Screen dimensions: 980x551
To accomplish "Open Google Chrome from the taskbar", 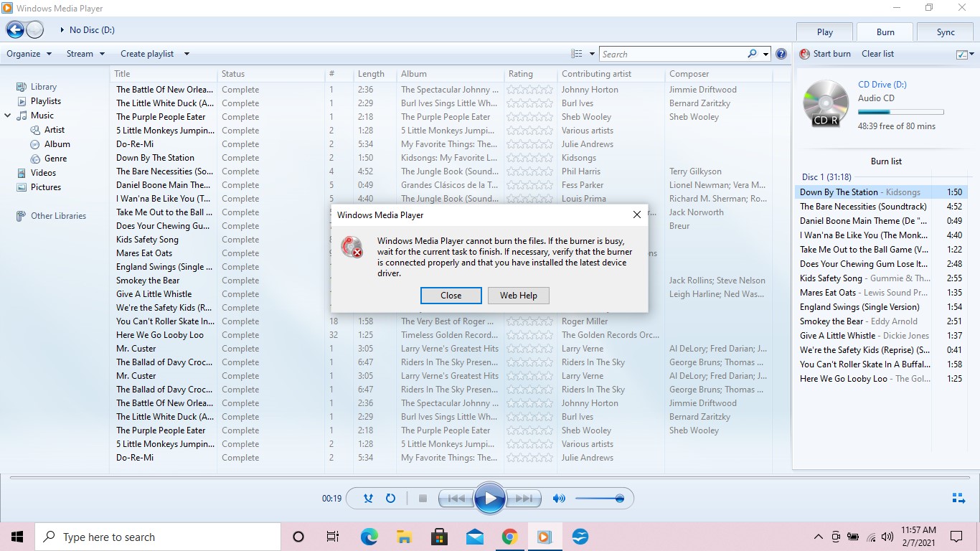I will [509, 537].
